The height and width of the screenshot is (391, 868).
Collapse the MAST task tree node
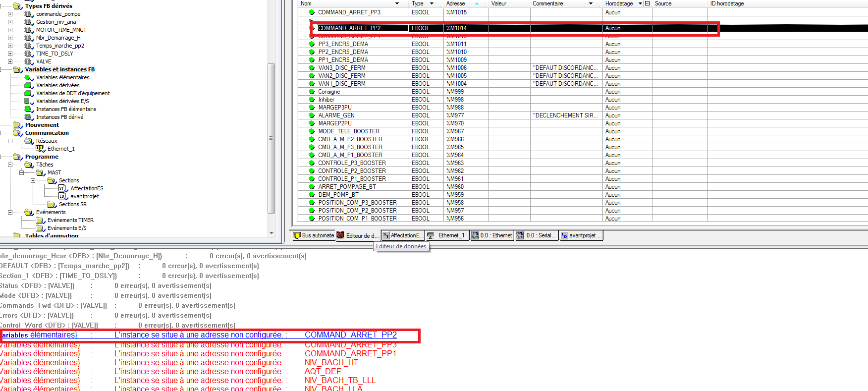point(21,172)
